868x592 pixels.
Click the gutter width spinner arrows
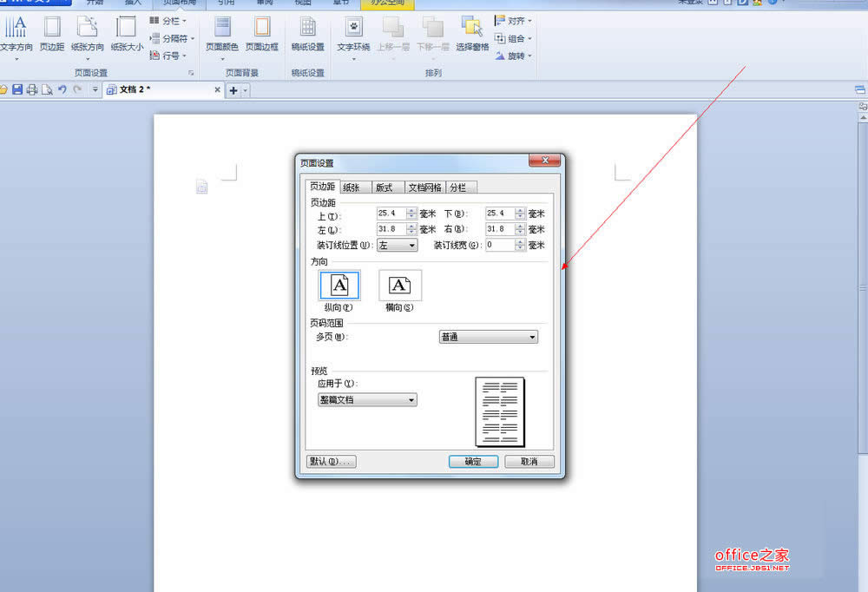coord(520,245)
